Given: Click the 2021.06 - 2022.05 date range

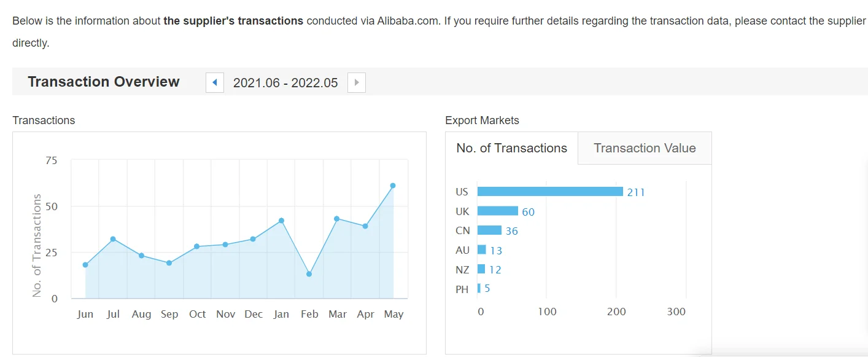Looking at the screenshot, I should pyautogui.click(x=285, y=83).
